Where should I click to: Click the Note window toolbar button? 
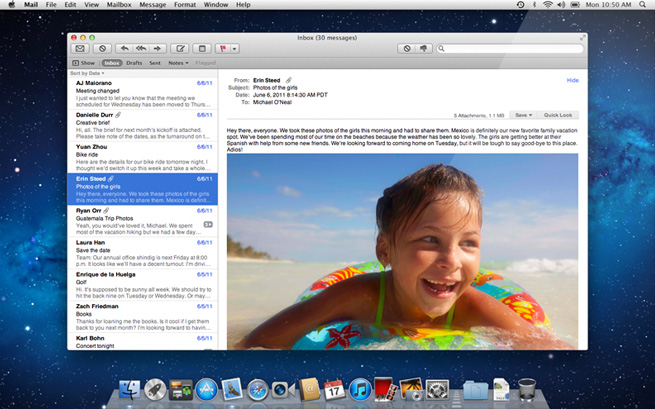click(202, 48)
